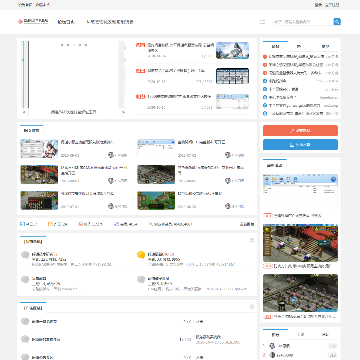The image size is (360, 360).
Task: Click the blue sidebar button below orange one
Action: point(300,145)
